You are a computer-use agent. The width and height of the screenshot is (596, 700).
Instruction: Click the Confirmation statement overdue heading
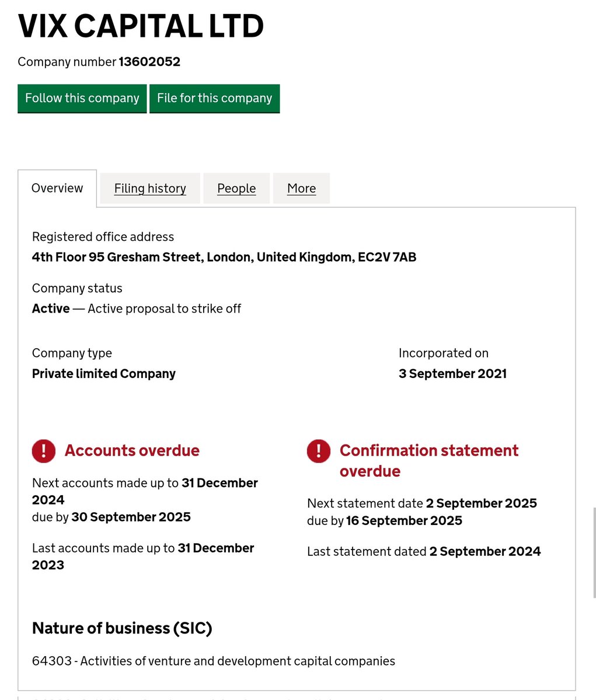[x=429, y=461]
